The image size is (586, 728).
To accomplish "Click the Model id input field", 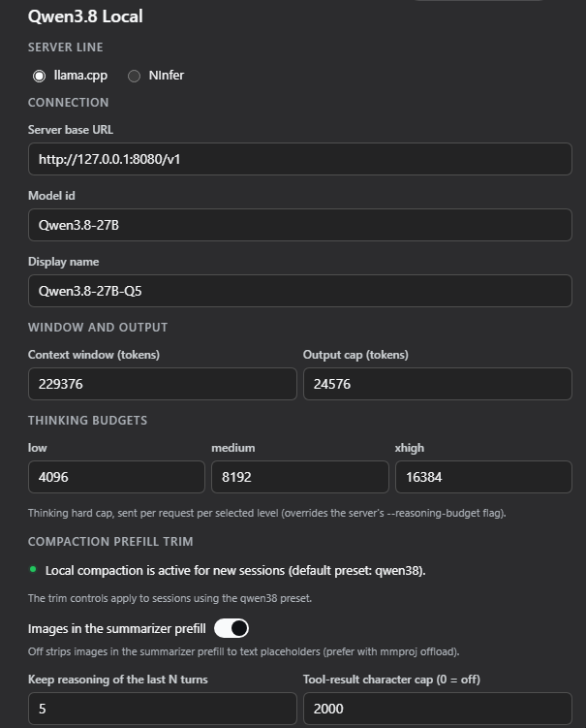I will 299,225.
